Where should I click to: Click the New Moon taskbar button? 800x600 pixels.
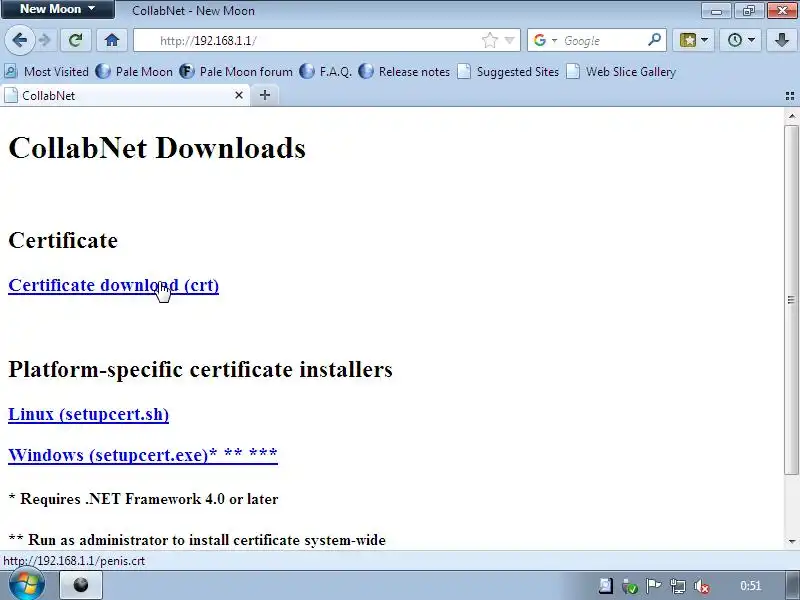click(x=81, y=585)
